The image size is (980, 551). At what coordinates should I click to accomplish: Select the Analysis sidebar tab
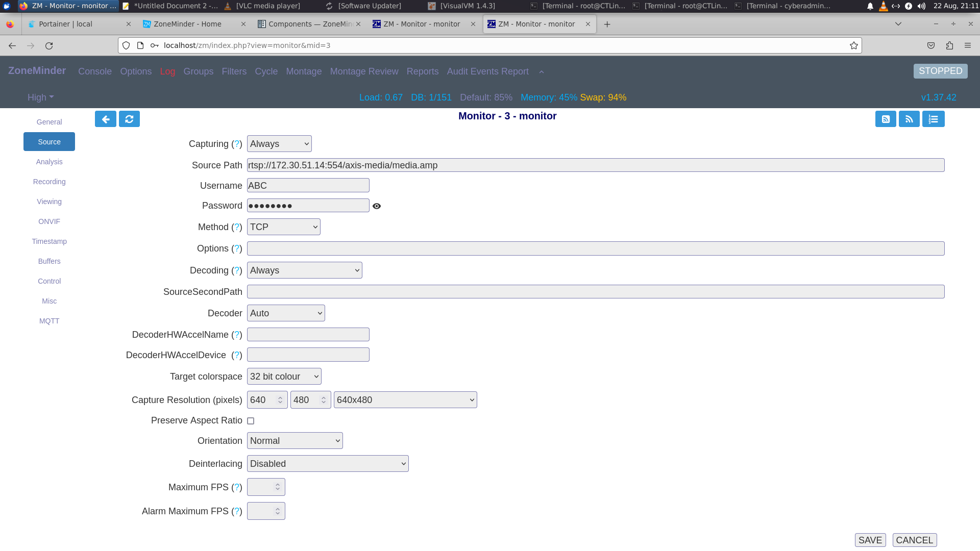pyautogui.click(x=49, y=162)
